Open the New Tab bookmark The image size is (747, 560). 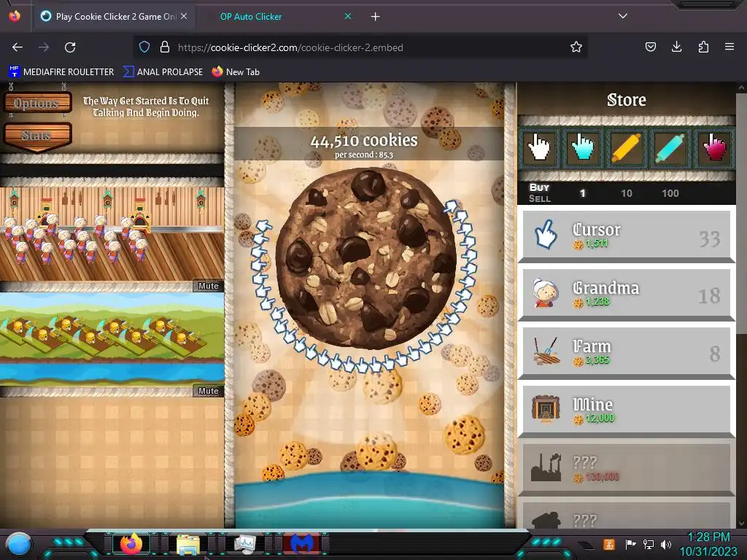point(236,72)
